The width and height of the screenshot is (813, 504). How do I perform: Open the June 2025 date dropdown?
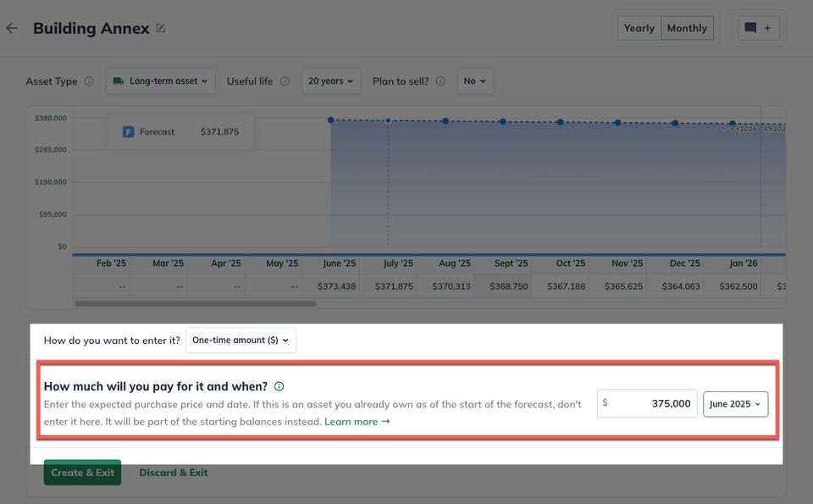coord(735,404)
